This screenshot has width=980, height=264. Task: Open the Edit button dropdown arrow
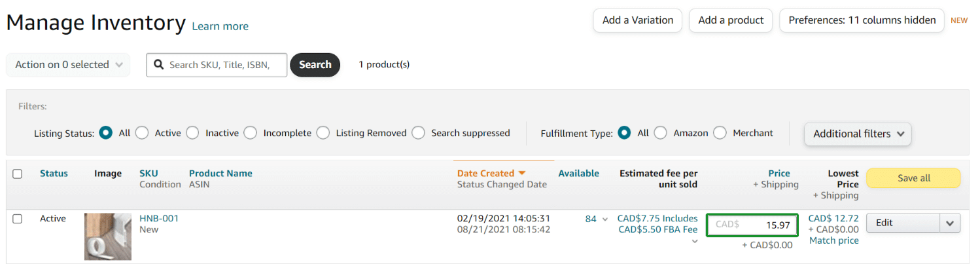click(950, 223)
